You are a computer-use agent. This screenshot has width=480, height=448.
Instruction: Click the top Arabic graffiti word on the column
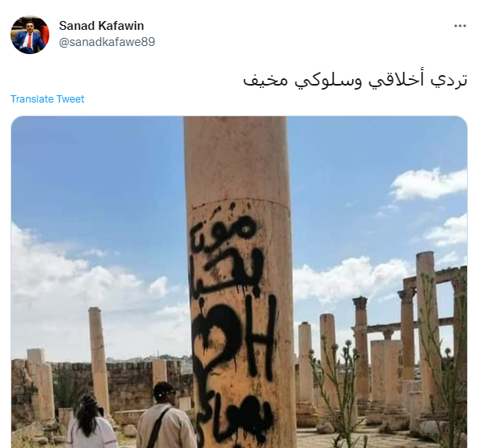(225, 232)
